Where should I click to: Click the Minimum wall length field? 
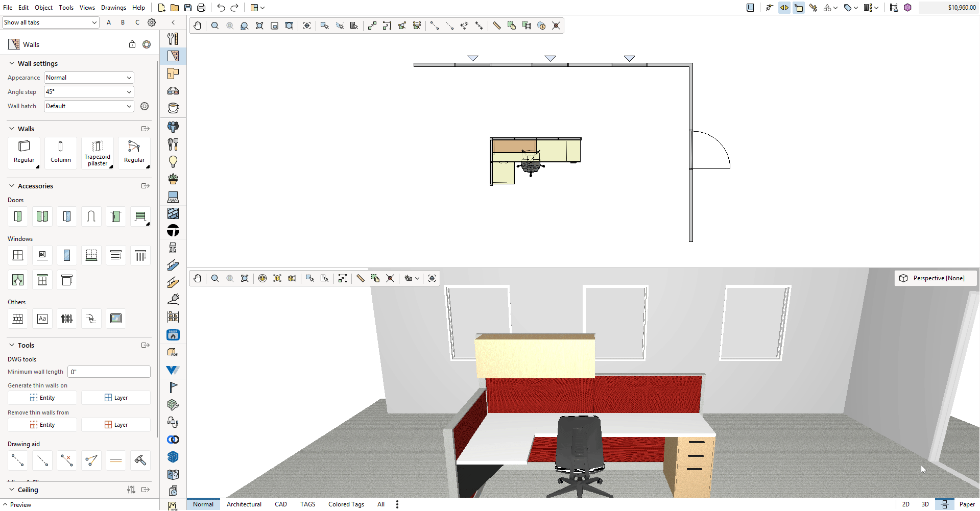point(109,372)
